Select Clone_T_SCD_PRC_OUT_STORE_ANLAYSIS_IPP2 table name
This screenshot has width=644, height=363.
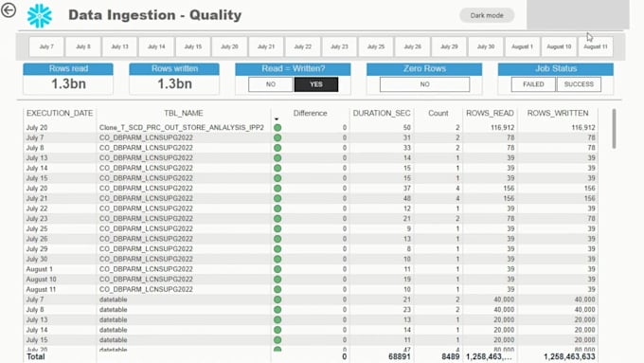click(182, 128)
